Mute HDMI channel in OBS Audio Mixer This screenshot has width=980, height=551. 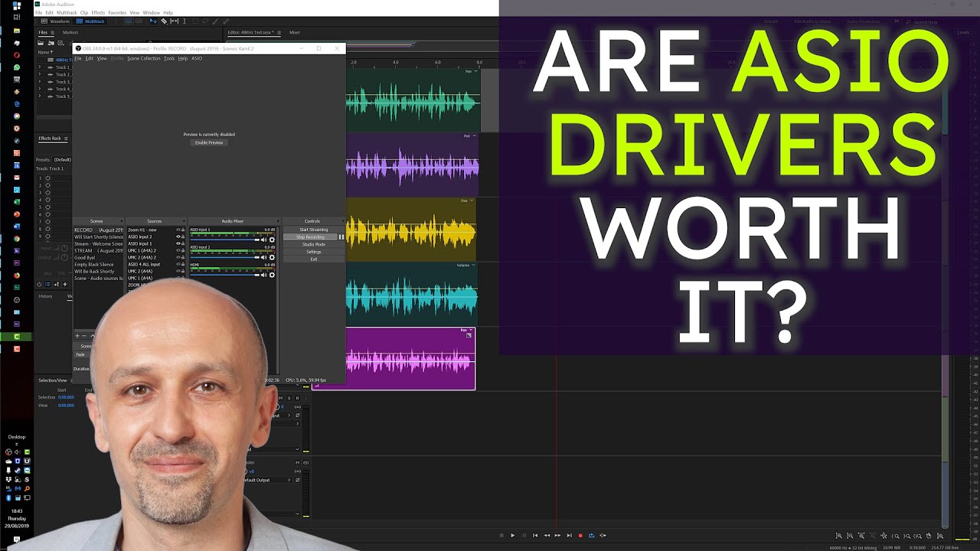point(263,275)
